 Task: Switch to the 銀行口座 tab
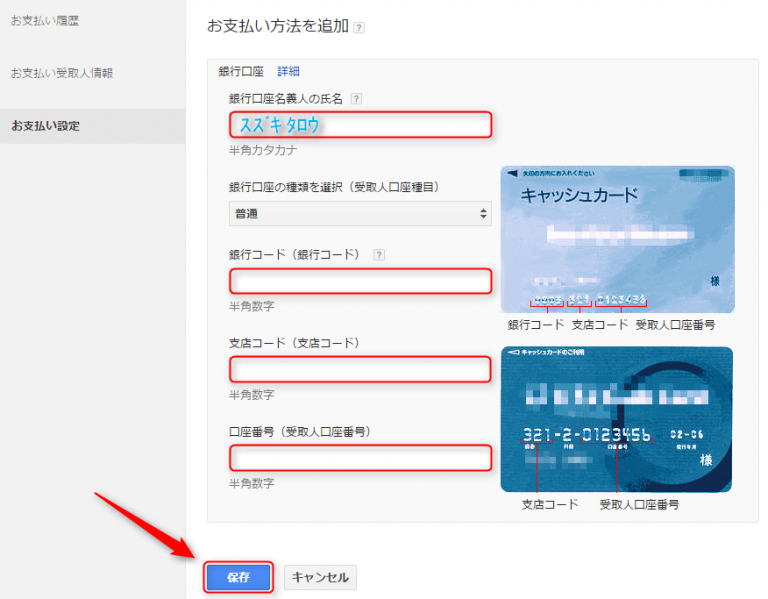[x=241, y=71]
